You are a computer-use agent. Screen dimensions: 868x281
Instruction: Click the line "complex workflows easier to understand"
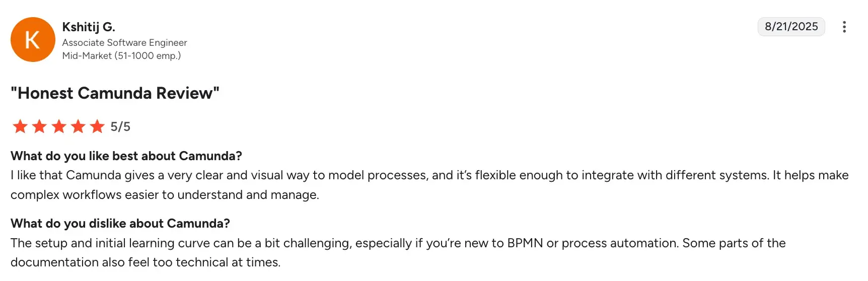165,195
